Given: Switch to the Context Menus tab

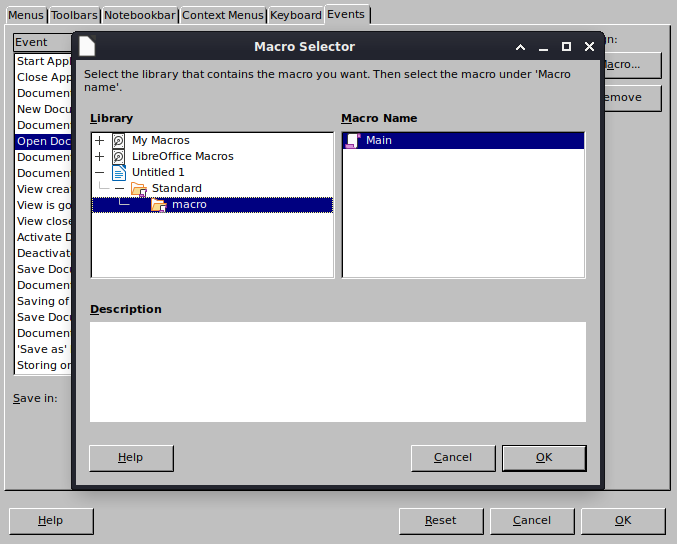Looking at the screenshot, I should point(224,15).
